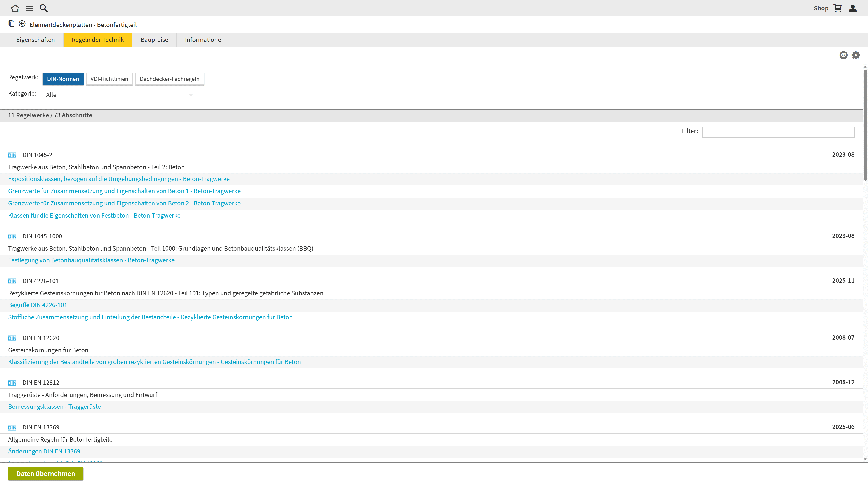Click the copy documents icon
Viewport: 868px width, 488px height.
click(x=12, y=23)
